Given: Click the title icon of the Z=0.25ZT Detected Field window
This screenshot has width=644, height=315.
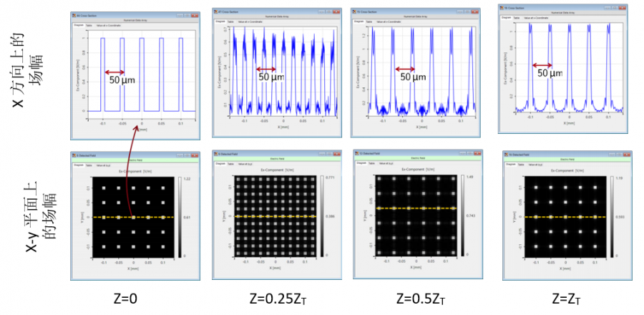Looking at the screenshot, I should pyautogui.click(x=216, y=153).
